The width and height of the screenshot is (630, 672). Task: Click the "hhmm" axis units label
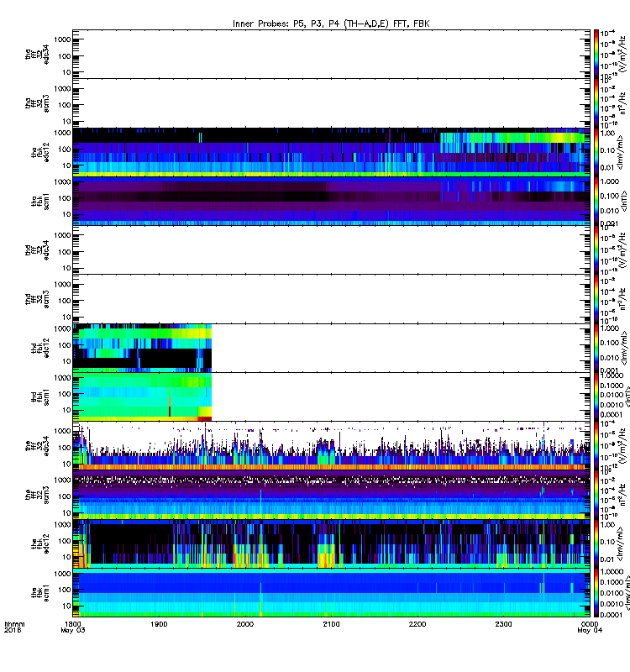pos(14,624)
